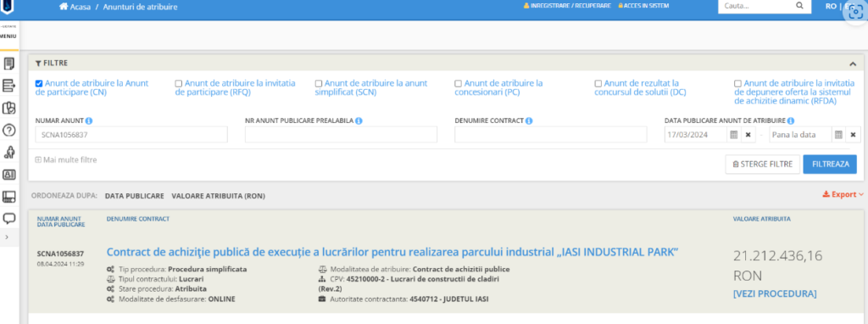The image size is (868, 324).
Task: Open the MENIU sidebar tab
Action: [x=8, y=36]
